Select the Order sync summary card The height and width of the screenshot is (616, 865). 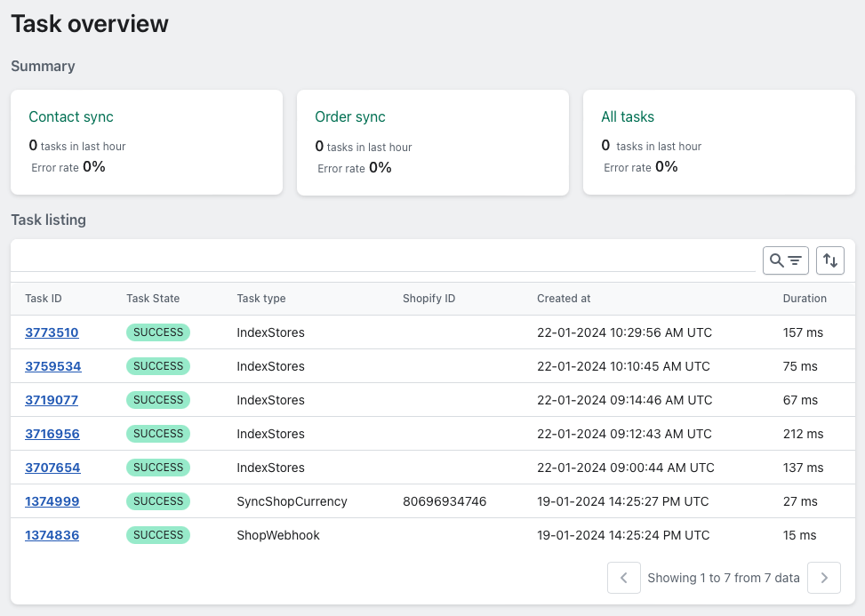click(x=433, y=142)
